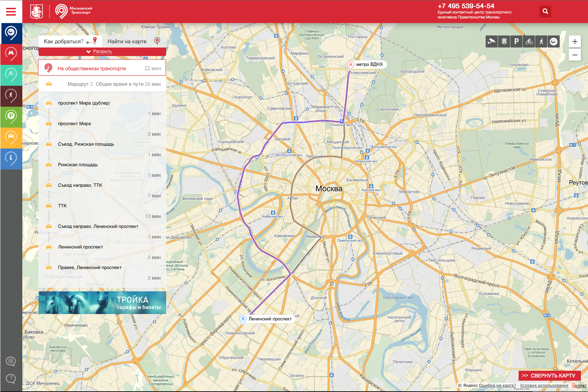Open site search with magnifier icon
The width and height of the screenshot is (588, 392).
pyautogui.click(x=545, y=11)
